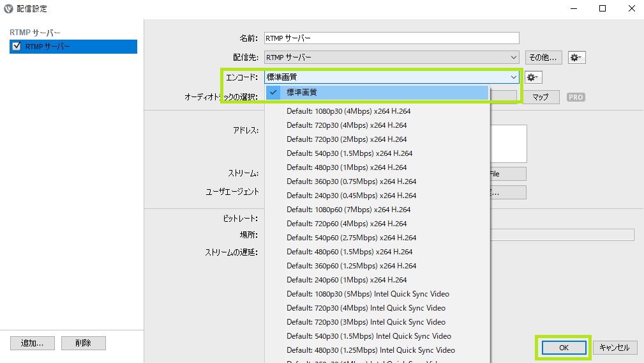
Task: Click the アドレス text box
Action: click(509, 144)
